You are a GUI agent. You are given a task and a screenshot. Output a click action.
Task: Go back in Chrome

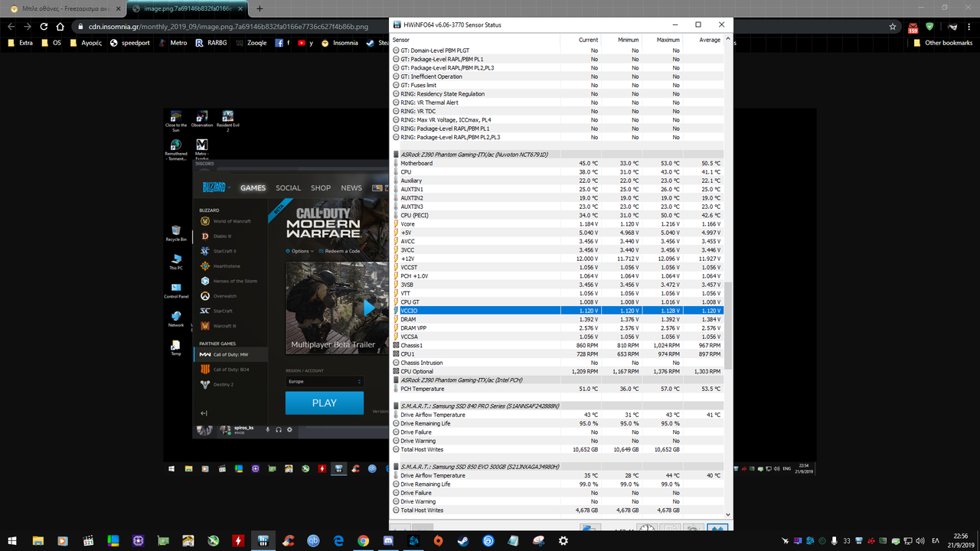point(11,26)
